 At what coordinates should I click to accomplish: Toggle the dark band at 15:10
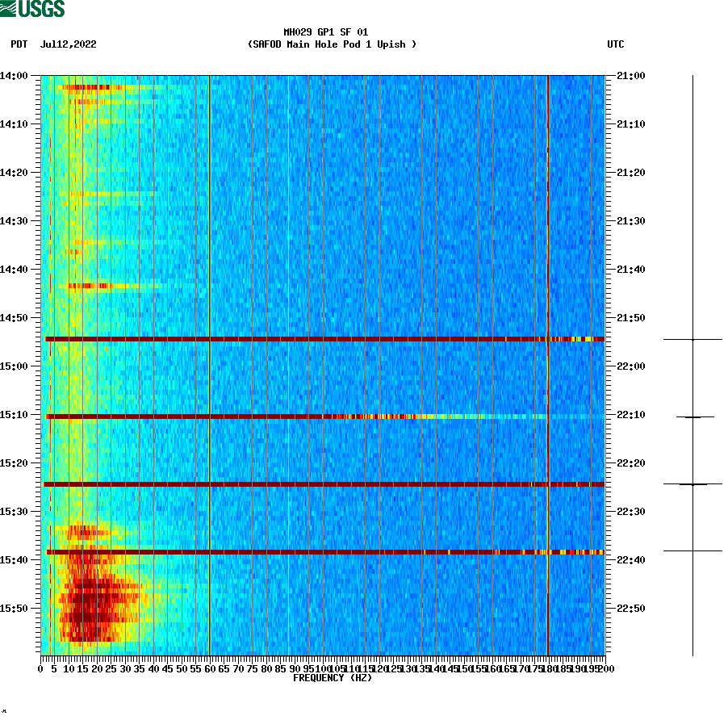pos(323,415)
